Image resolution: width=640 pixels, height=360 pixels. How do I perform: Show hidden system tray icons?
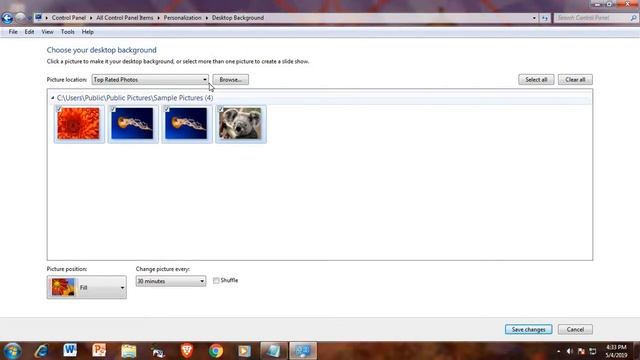(558, 351)
